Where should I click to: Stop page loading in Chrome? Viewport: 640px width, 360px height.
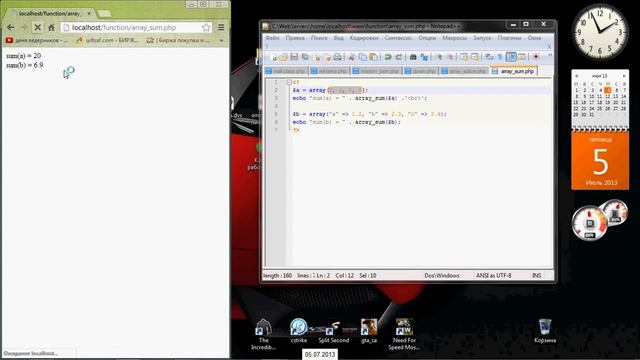[x=38, y=27]
